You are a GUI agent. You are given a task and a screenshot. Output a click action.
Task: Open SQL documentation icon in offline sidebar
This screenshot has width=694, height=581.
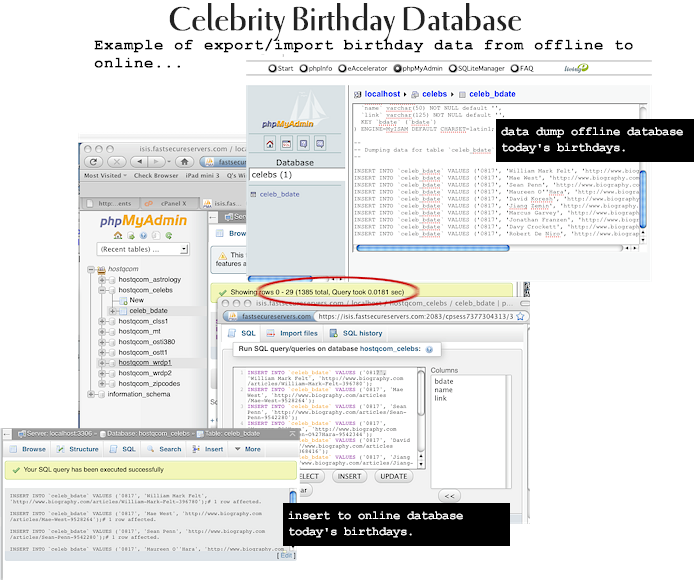point(320,144)
